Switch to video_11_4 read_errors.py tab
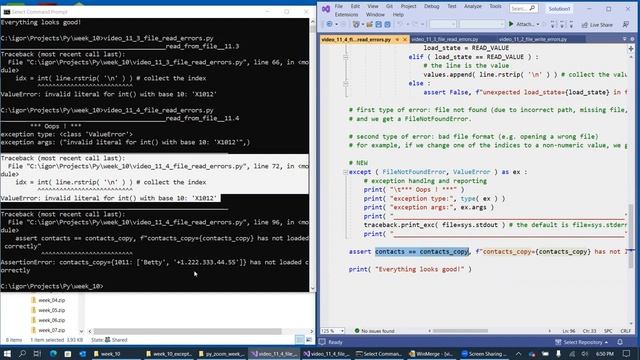This screenshot has height=360, width=640. [356, 40]
